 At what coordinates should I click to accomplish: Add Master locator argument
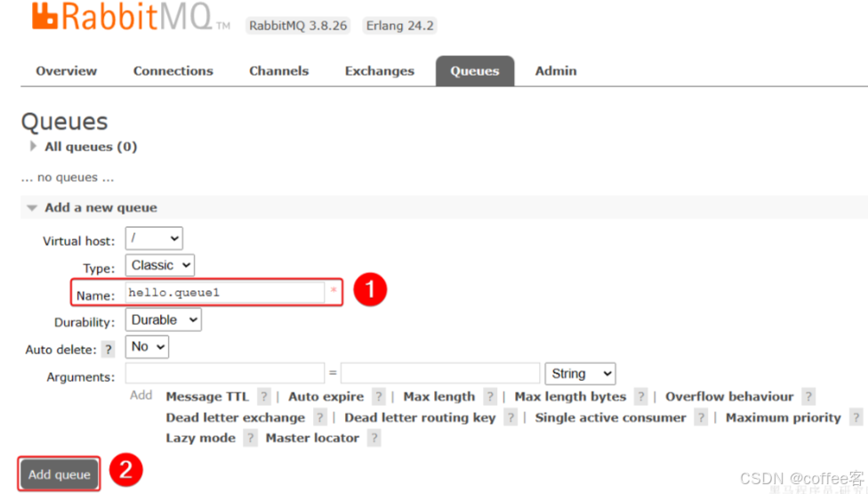(312, 438)
